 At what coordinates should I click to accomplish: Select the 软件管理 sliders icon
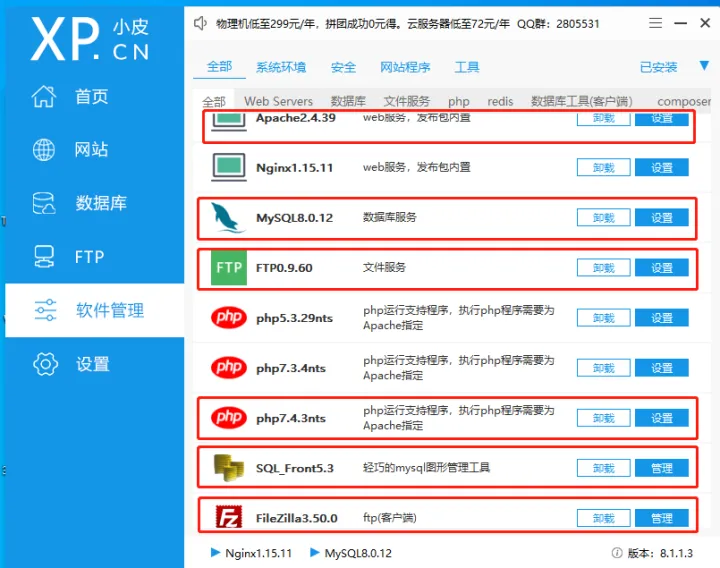point(45,310)
